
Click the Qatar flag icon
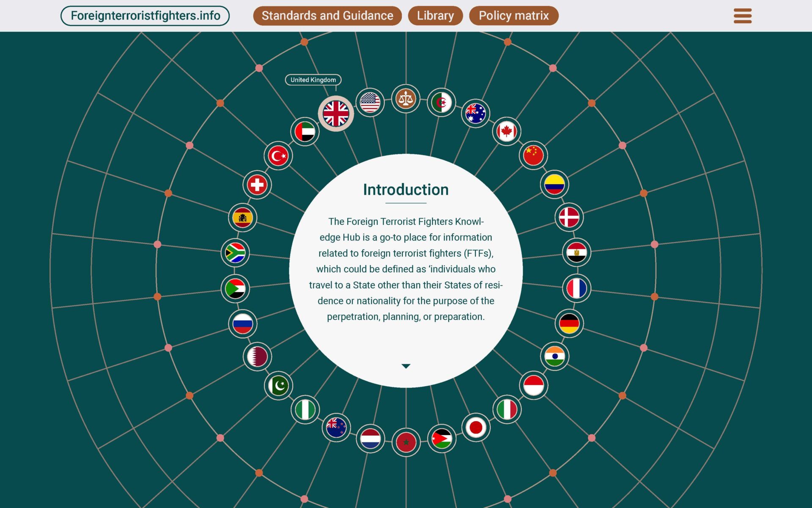[x=257, y=356]
